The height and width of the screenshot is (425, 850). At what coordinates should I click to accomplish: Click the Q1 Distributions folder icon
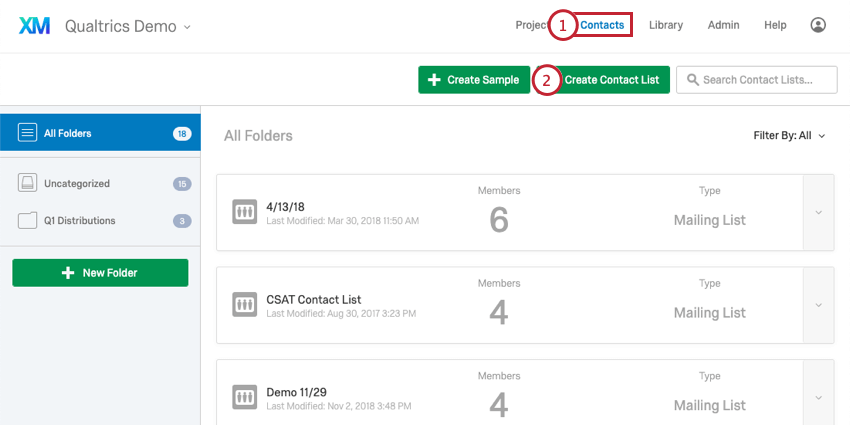(x=28, y=221)
